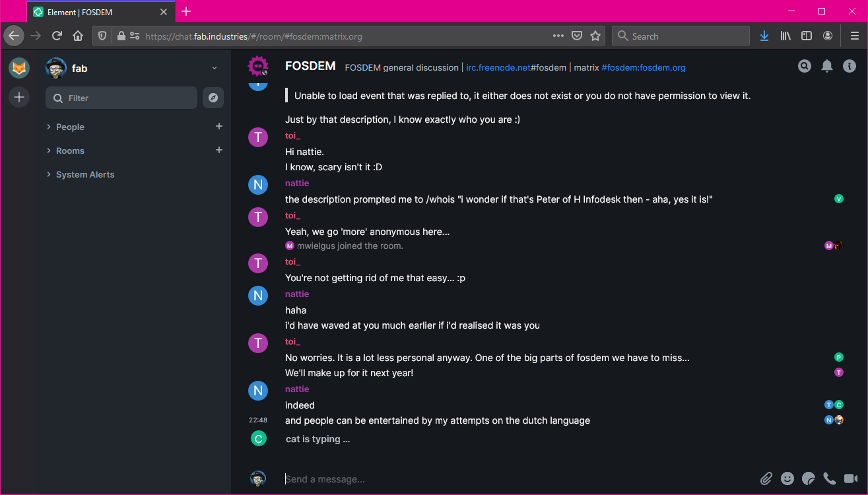The image size is (868, 495).
Task: Add a room via Rooms plus
Action: pyautogui.click(x=219, y=150)
